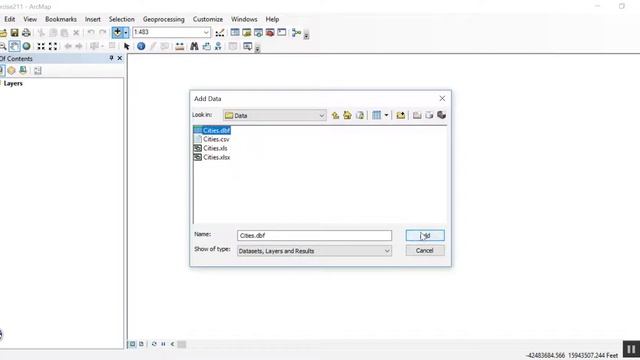The width and height of the screenshot is (640, 360).
Task: Toggle auto-hide pin on Table of Contents
Action: [111, 58]
